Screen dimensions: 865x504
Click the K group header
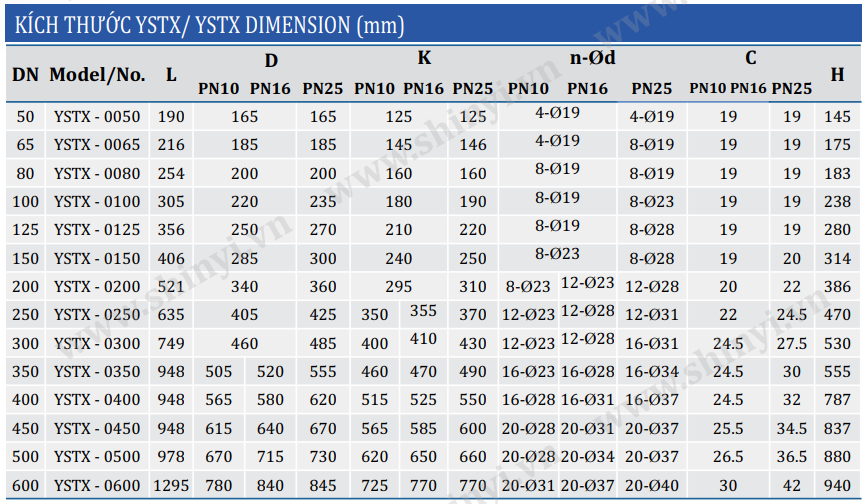pyautogui.click(x=424, y=59)
